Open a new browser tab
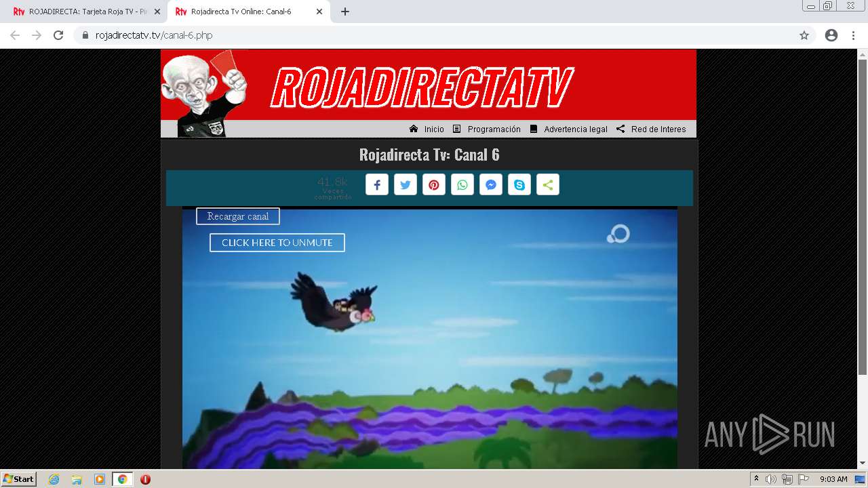The height and width of the screenshot is (488, 868). point(345,12)
